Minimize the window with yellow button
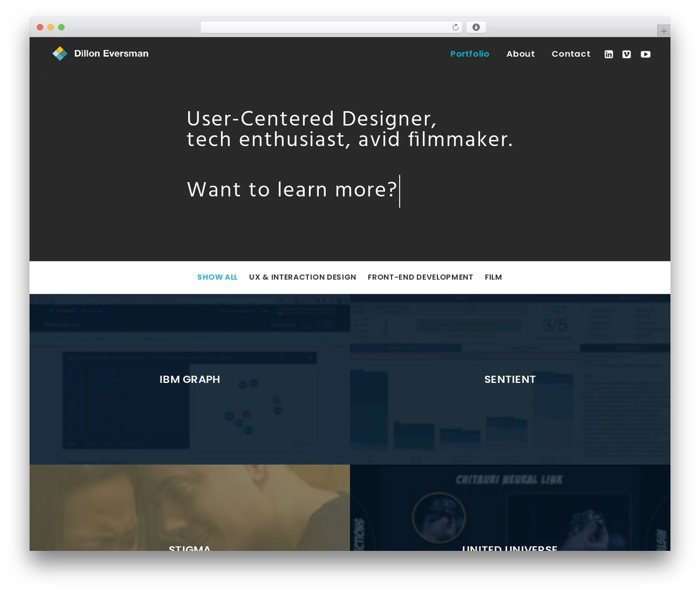700x593 pixels. 51,27
